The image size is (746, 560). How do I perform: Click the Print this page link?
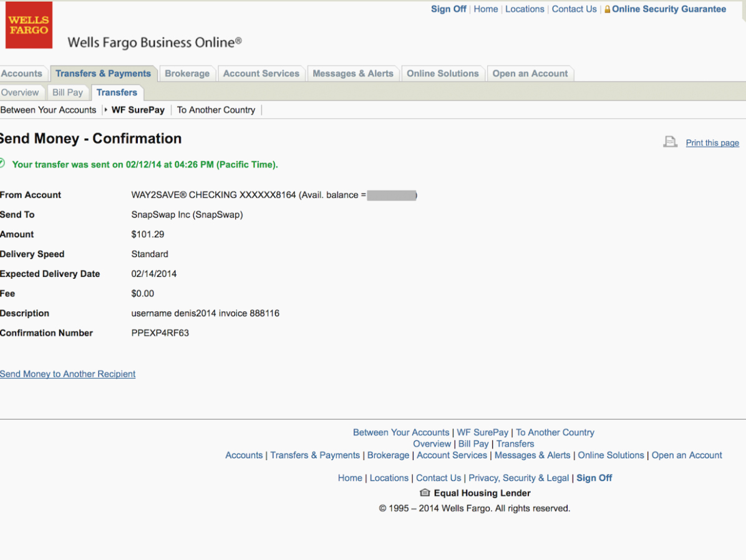[712, 143]
